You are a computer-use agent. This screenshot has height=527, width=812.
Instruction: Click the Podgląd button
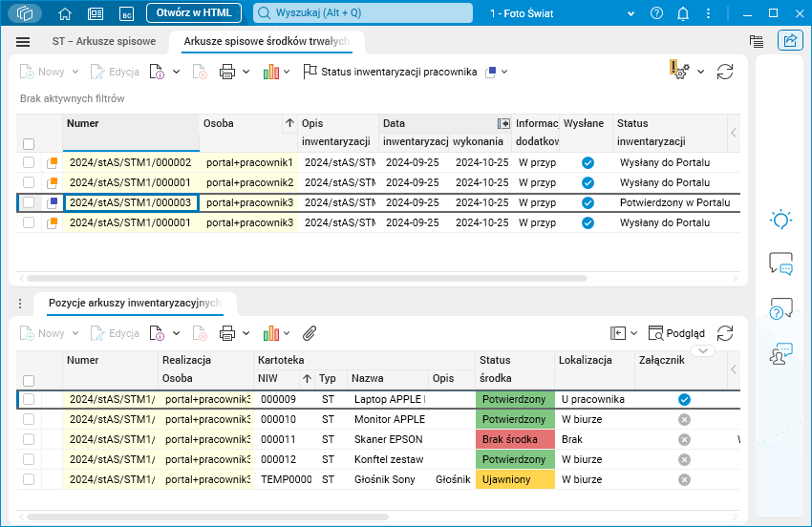coord(676,333)
